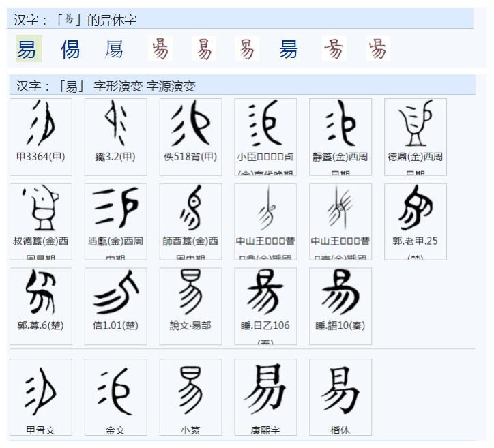Click the 信1.01(楚) glyph image
The height and width of the screenshot is (448, 494).
click(x=115, y=293)
